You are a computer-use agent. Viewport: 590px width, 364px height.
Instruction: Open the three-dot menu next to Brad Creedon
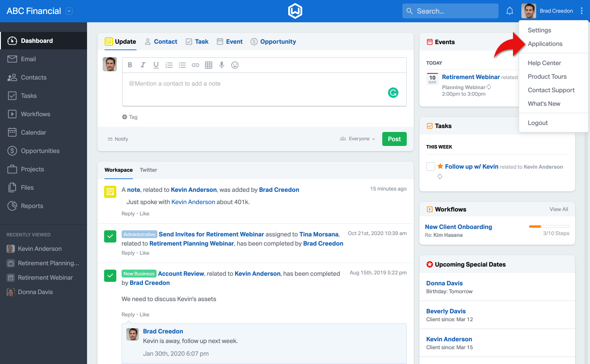tap(582, 10)
